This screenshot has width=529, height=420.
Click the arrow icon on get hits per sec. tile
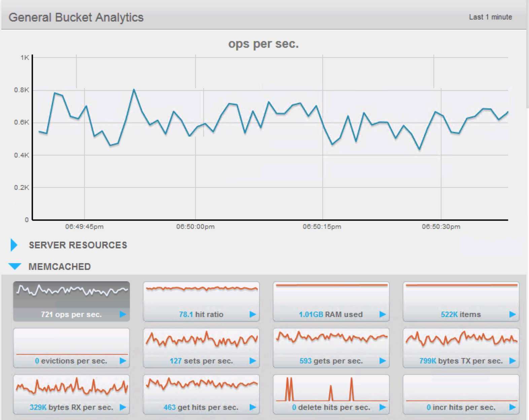[x=253, y=407]
